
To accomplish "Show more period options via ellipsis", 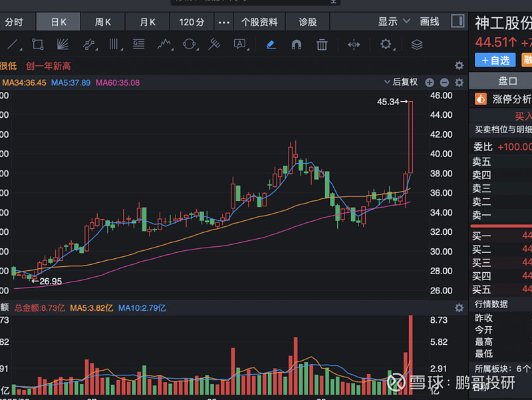I will point(224,22).
